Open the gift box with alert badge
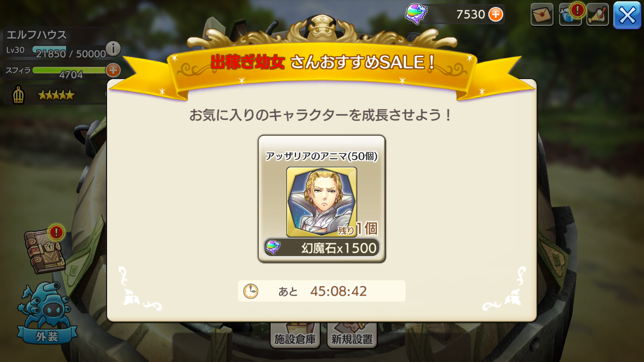 coord(570,15)
